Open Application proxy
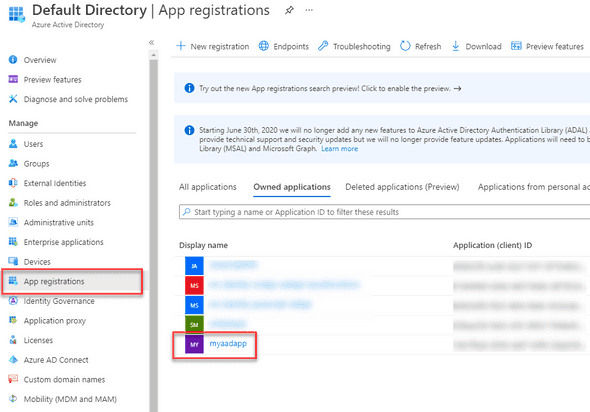Screen dimensions: 590x412 point(55,321)
